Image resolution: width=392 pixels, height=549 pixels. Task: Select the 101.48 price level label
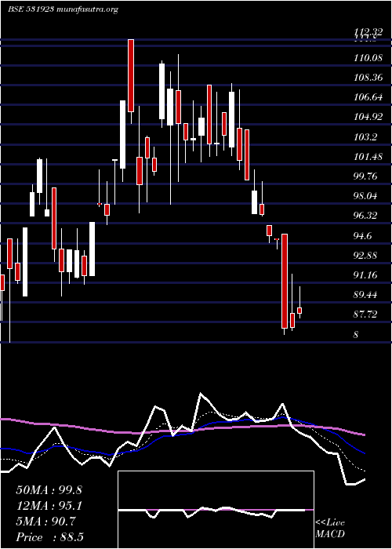point(368,157)
